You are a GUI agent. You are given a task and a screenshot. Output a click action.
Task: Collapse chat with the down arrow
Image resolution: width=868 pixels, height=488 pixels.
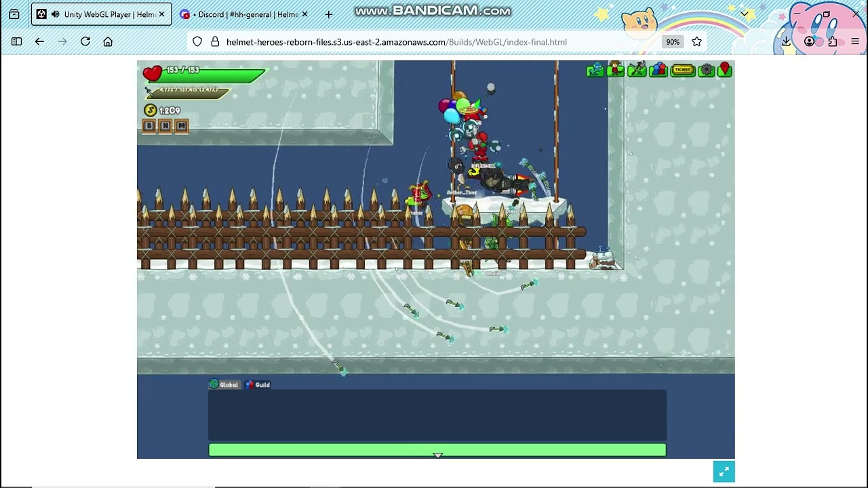point(438,455)
